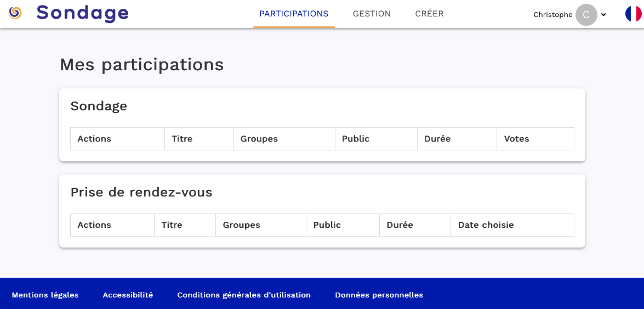Expand the Christophe account dropdown arrow
The height and width of the screenshot is (309, 644).
pos(603,15)
